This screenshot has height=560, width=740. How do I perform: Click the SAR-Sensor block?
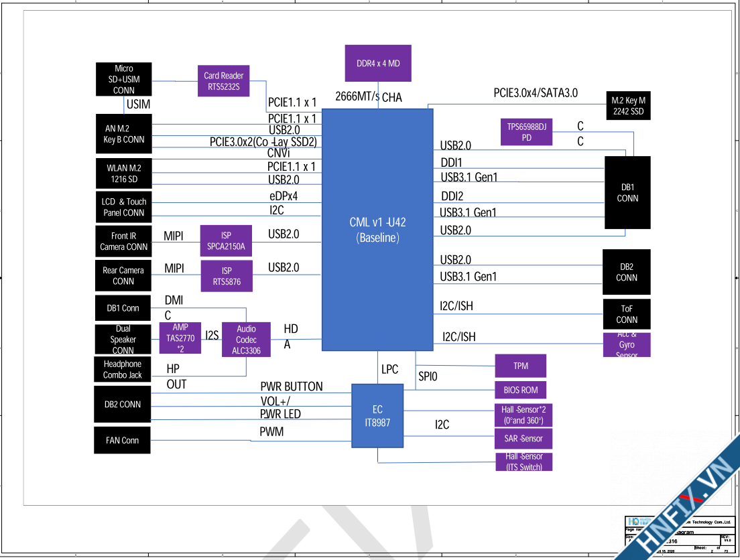[523, 439]
